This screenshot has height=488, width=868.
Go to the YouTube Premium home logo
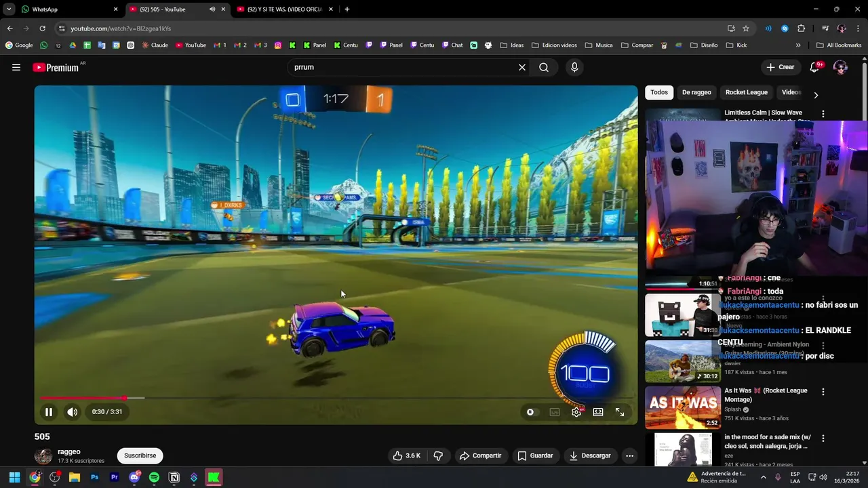point(56,67)
